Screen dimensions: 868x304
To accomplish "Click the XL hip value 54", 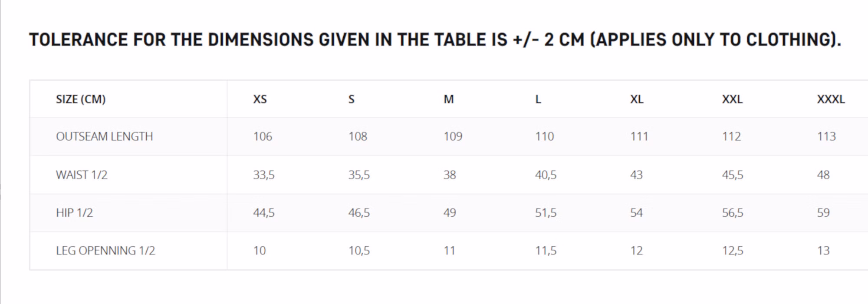I will pos(636,213).
